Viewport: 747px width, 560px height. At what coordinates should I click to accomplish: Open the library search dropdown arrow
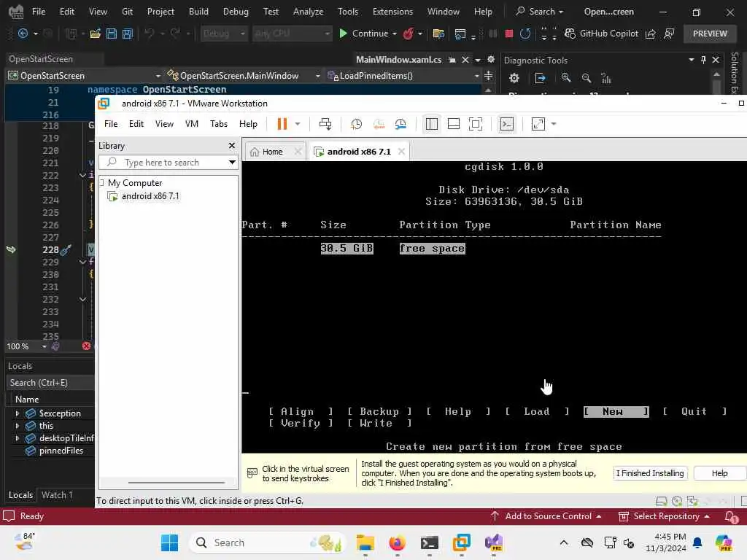tap(231, 163)
